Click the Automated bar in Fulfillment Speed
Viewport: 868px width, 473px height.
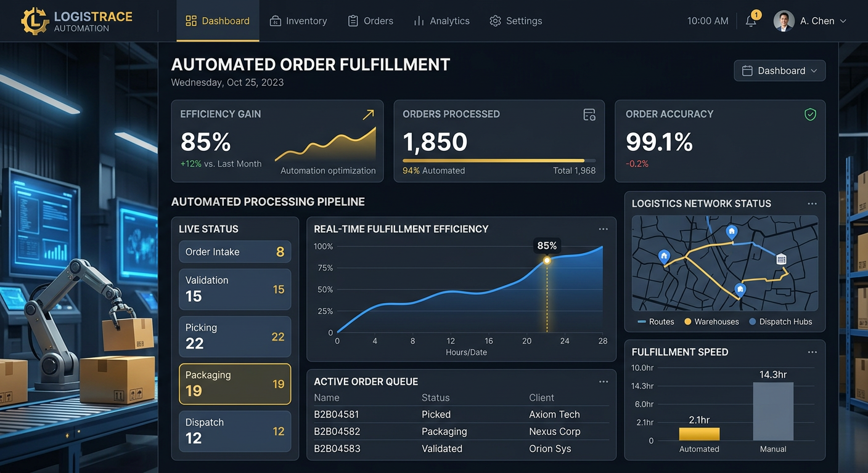tap(699, 434)
